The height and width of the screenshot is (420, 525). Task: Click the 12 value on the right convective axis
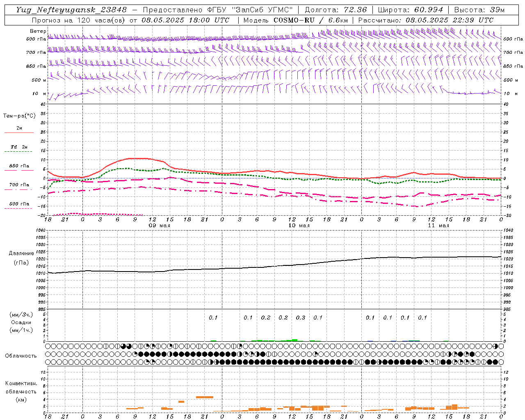click(506, 372)
